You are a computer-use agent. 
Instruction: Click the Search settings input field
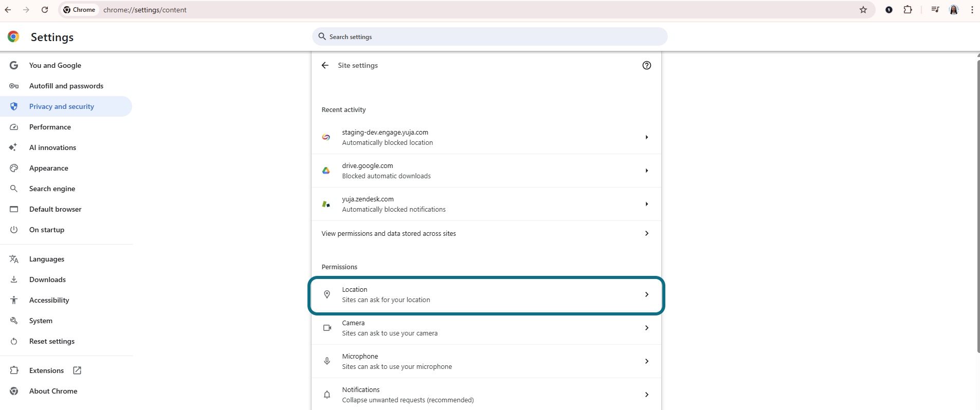(489, 36)
